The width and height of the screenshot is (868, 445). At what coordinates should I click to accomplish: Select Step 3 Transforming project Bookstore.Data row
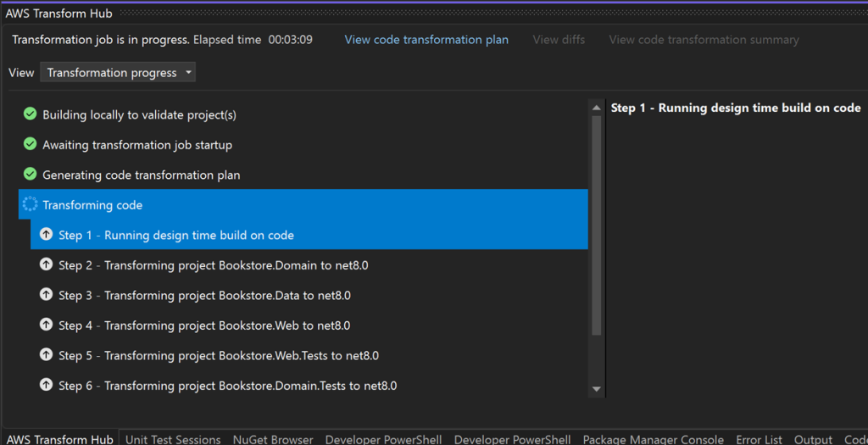pos(309,295)
